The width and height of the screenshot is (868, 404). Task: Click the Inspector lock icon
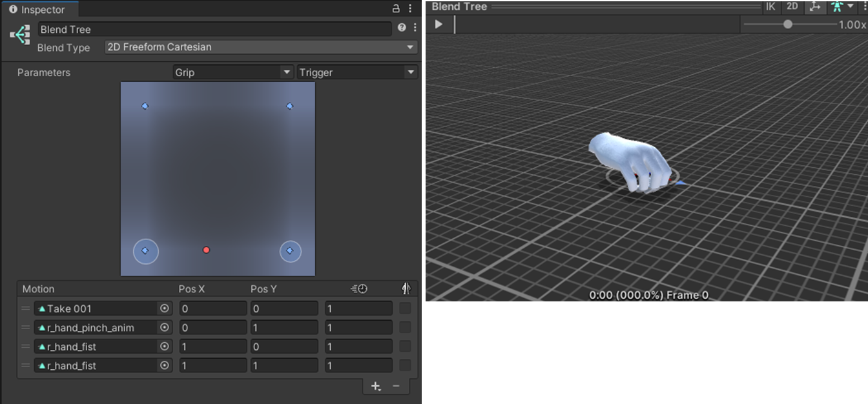click(397, 9)
